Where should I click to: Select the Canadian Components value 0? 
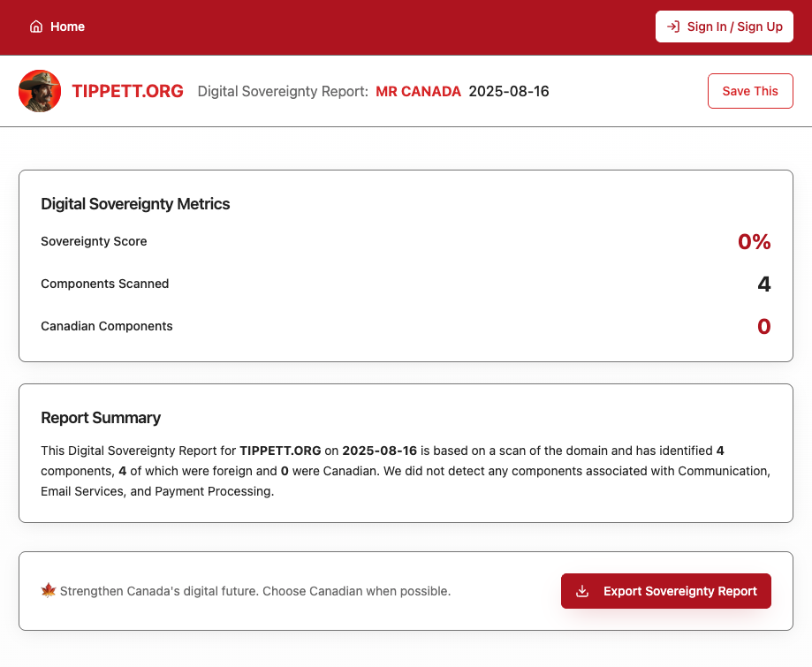763,326
